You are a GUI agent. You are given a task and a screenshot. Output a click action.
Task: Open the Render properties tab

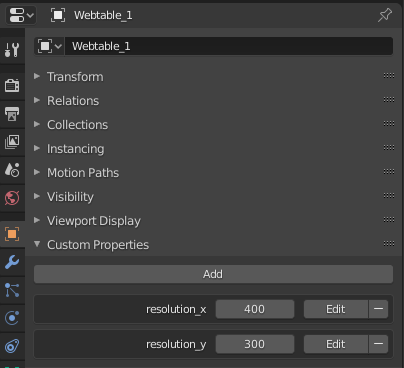coord(12,86)
